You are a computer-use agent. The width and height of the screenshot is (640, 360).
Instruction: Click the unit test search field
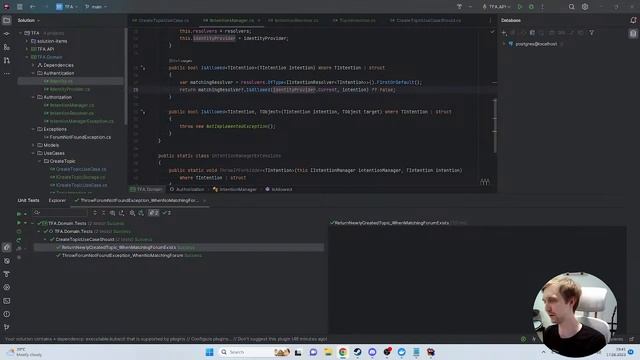60,213
